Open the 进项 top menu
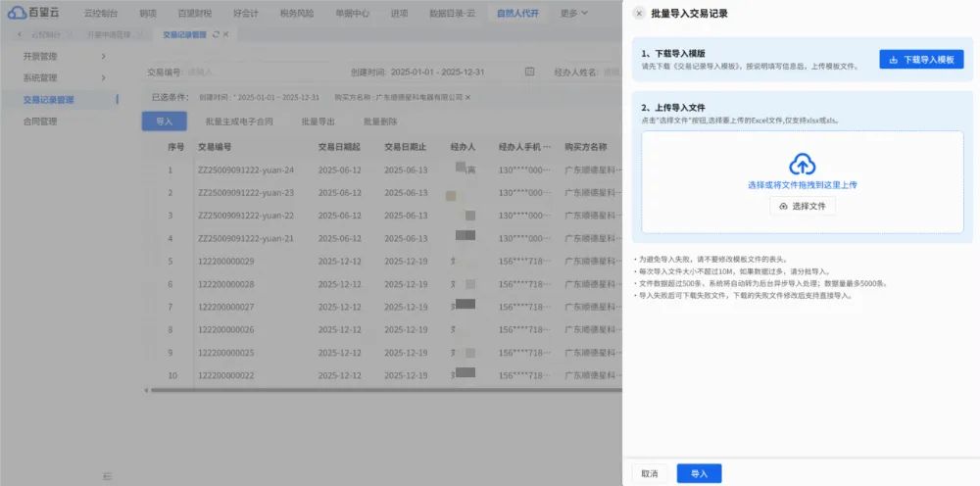Screen dimensions: 980x486 [x=399, y=13]
